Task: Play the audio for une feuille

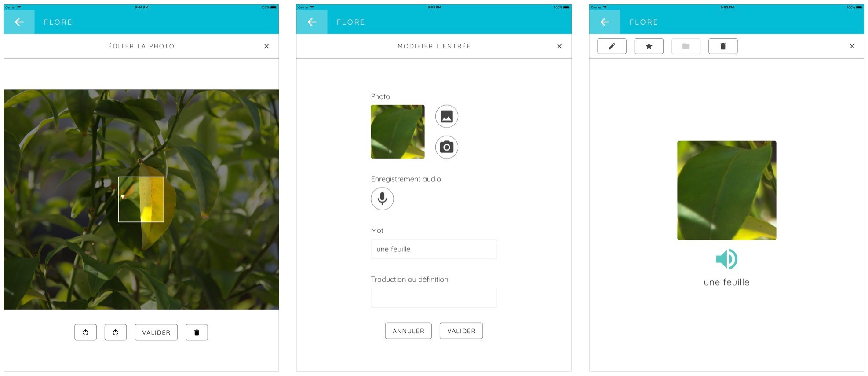Action: tap(726, 259)
